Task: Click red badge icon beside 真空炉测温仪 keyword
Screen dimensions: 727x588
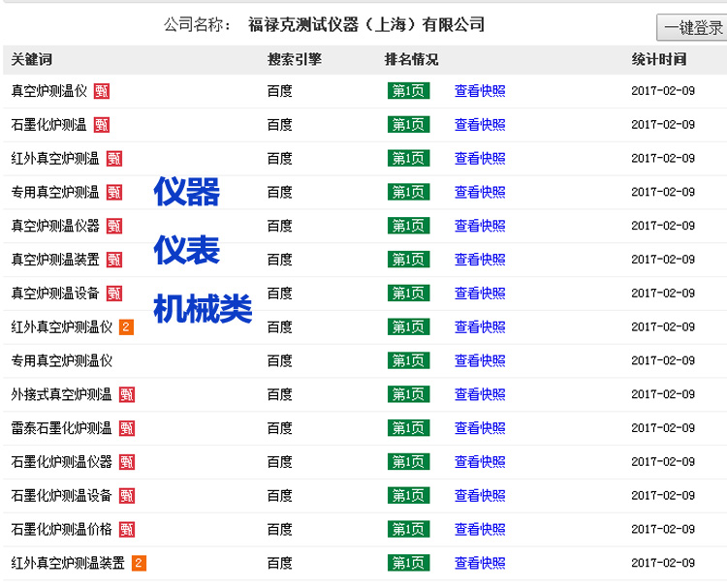Action: point(102,91)
